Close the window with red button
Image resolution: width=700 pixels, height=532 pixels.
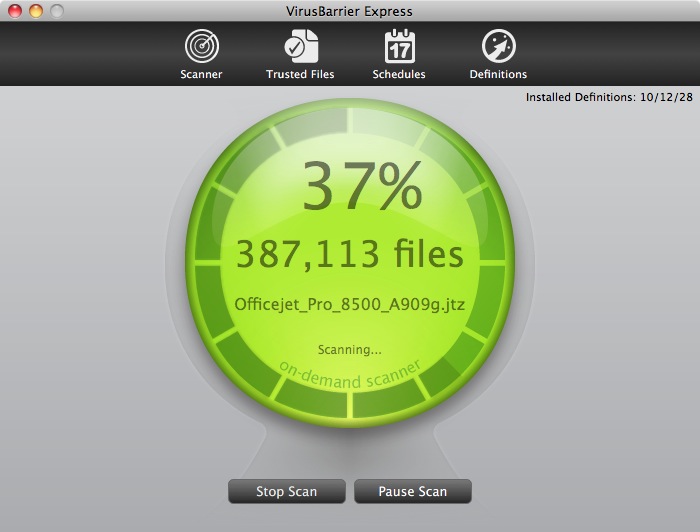(15, 11)
